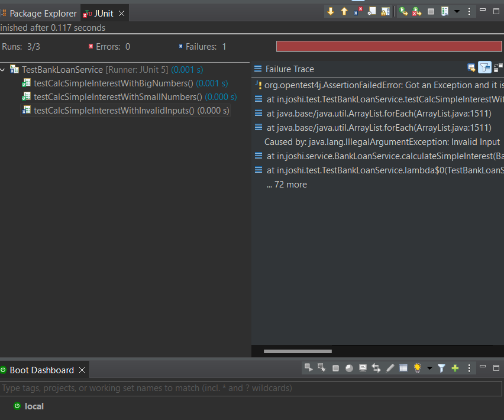The image size is (504, 420).
Task: Focus Boot Dashboard tag filter input field
Action: [x=251, y=388]
